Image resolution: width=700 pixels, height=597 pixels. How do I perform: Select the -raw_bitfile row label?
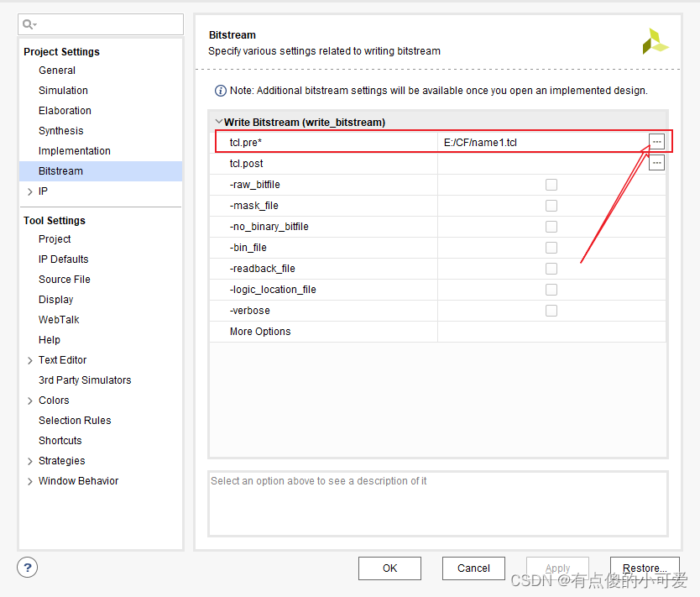pyautogui.click(x=254, y=185)
